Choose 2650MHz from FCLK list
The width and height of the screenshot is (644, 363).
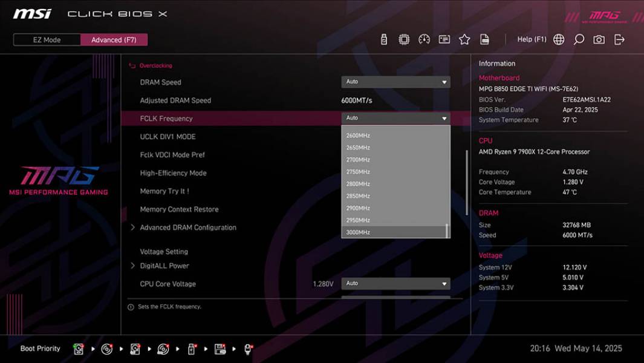tap(395, 148)
